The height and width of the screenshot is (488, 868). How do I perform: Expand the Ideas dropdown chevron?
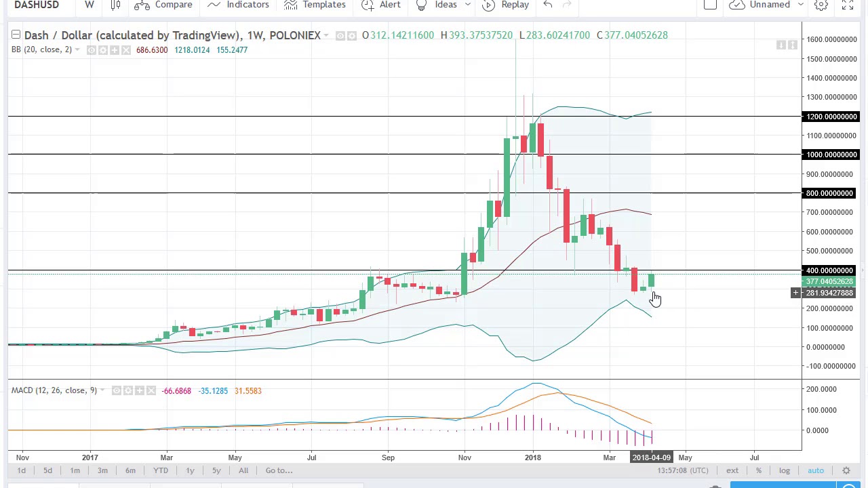(x=467, y=5)
